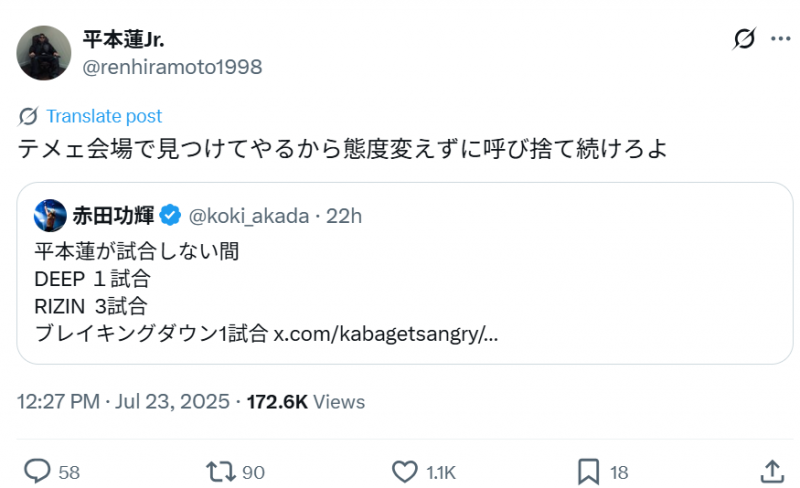Image resolution: width=800 pixels, height=488 pixels.
Task: Open the 平本蓮Jr. display name
Action: (x=124, y=40)
